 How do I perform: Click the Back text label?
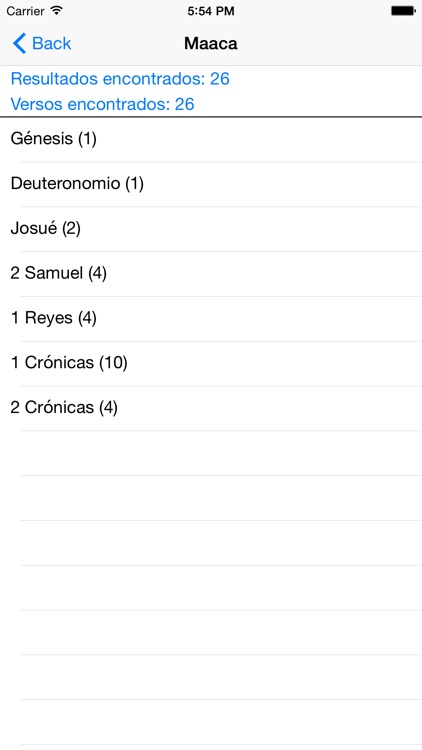click(51, 44)
